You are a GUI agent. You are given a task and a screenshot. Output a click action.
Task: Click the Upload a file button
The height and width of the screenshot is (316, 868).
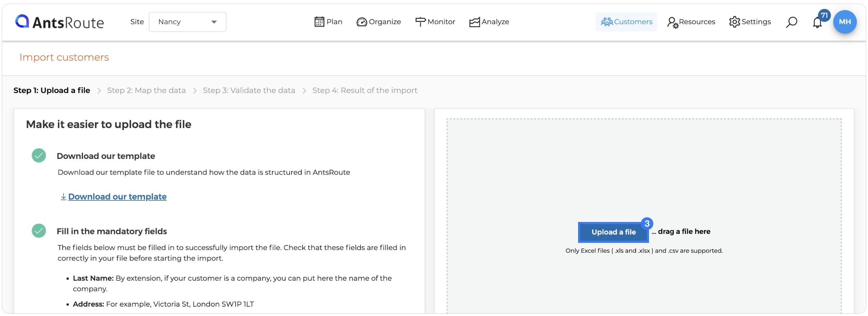coord(614,232)
